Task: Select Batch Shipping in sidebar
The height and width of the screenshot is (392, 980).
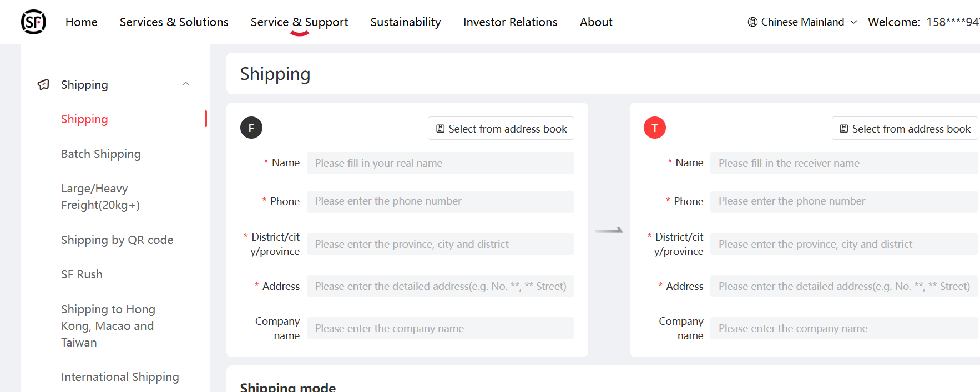Action: pyautogui.click(x=101, y=154)
